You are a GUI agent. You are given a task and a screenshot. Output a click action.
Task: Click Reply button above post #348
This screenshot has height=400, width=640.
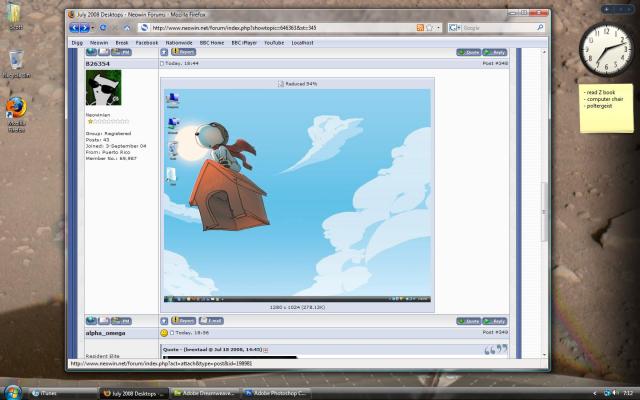495,52
